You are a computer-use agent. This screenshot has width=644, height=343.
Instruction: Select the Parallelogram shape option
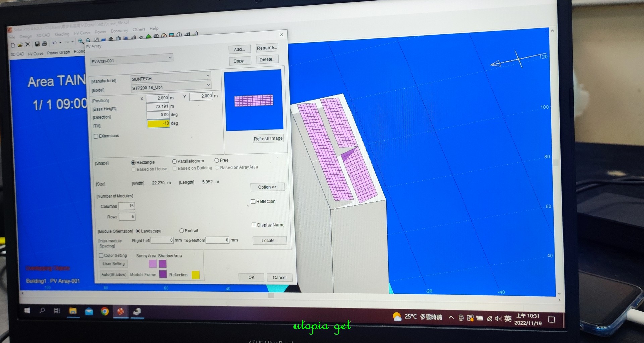pos(174,161)
